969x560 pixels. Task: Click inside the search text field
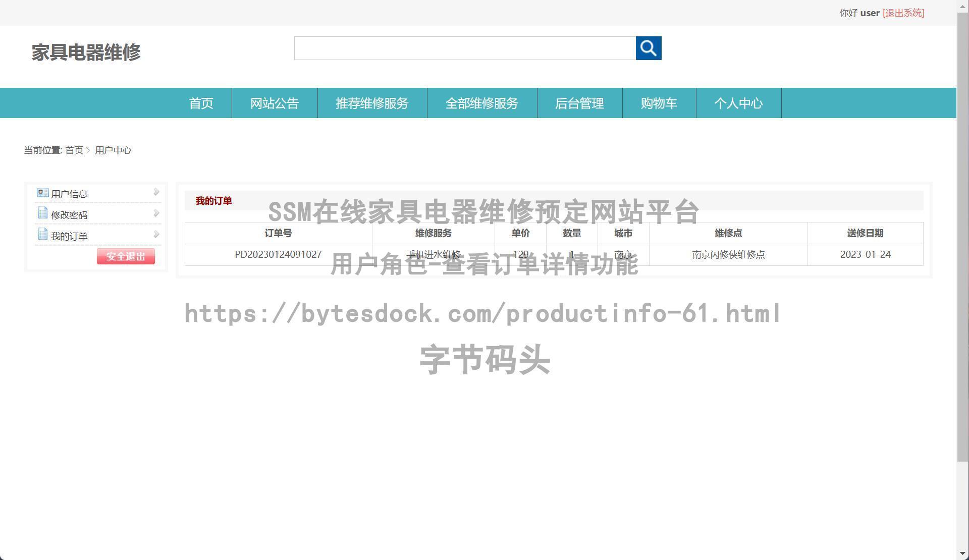(464, 48)
